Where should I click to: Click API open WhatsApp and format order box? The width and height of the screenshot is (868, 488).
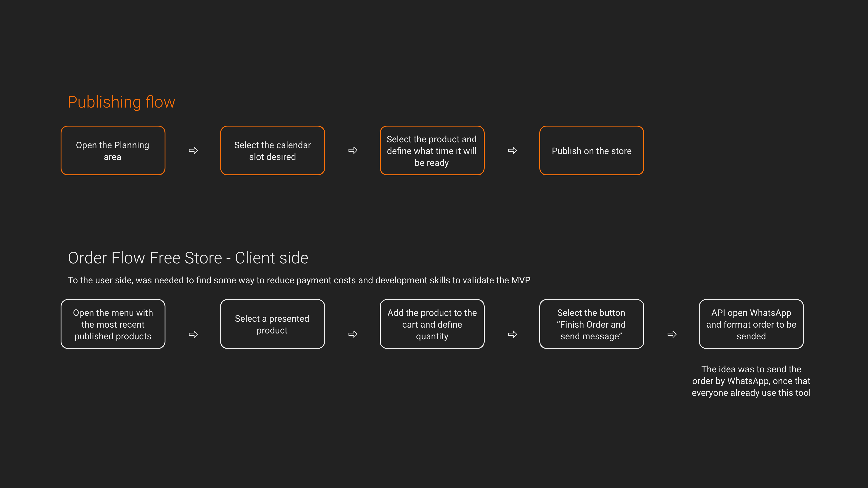[751, 324]
